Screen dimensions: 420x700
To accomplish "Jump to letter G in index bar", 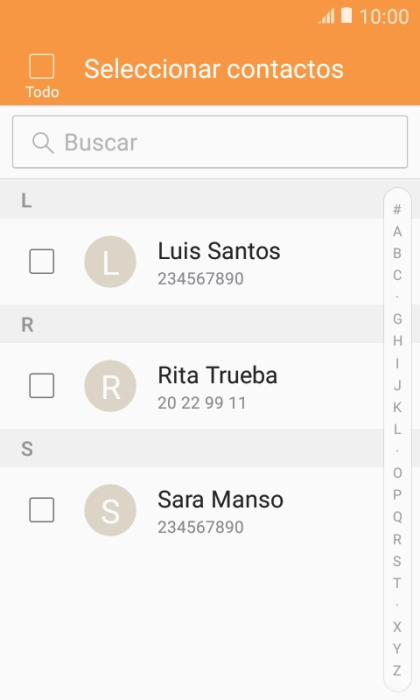I will pyautogui.click(x=397, y=319).
